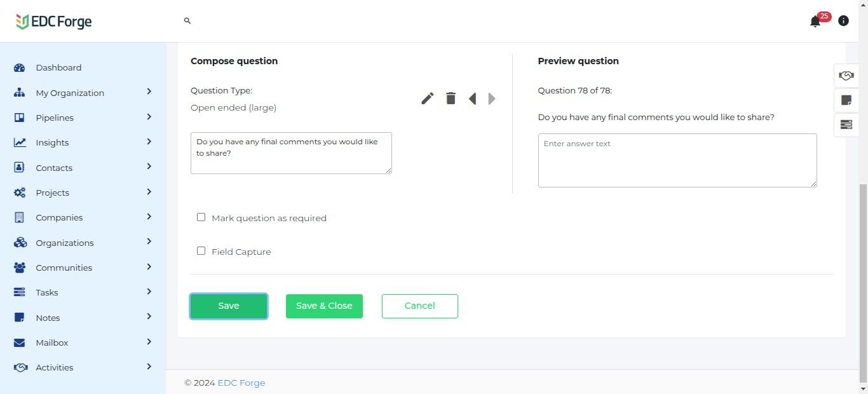The width and height of the screenshot is (868, 394).
Task: Open the notifications bell
Action: [x=815, y=22]
